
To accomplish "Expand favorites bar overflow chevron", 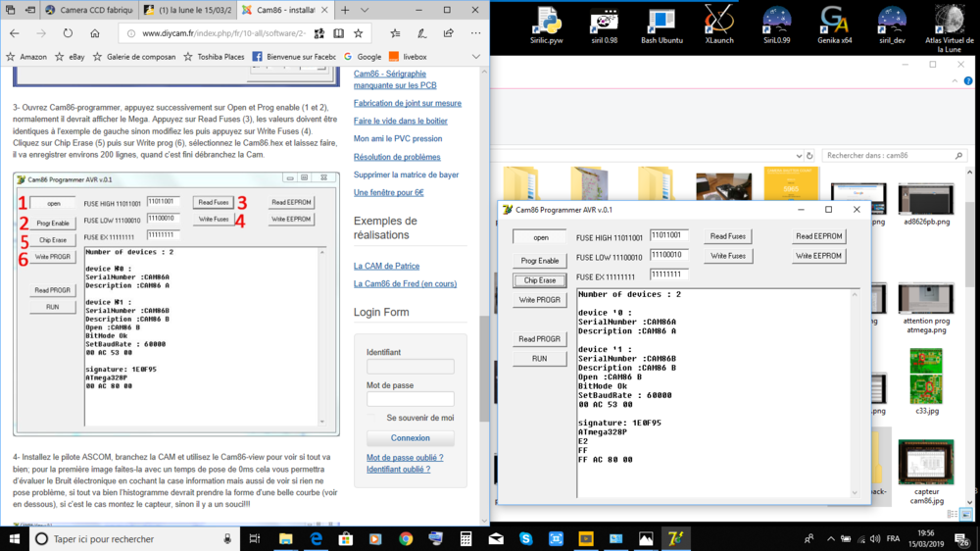I will click(476, 56).
